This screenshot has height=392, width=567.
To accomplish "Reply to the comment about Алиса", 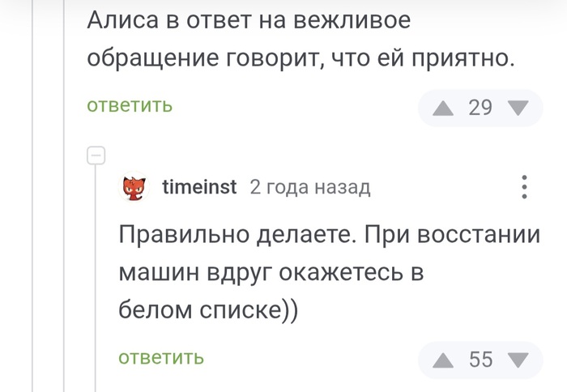I will [130, 106].
